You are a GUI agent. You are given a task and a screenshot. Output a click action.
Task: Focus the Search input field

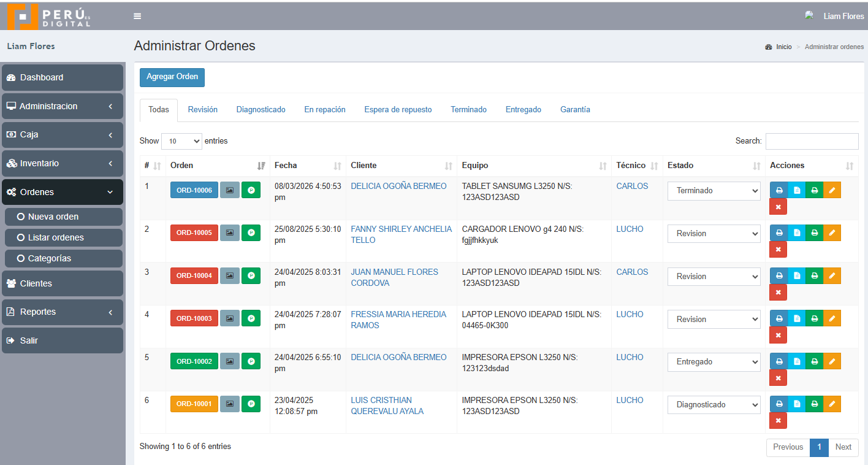[x=812, y=141]
